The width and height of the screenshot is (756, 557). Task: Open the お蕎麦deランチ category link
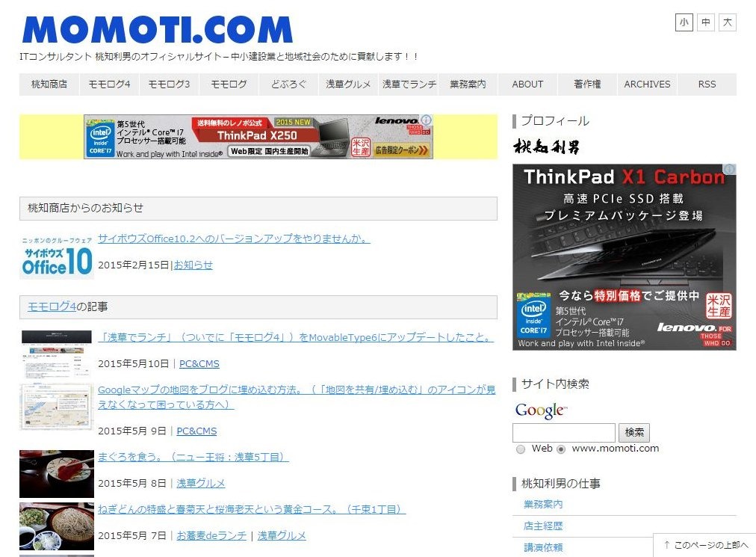tap(211, 535)
